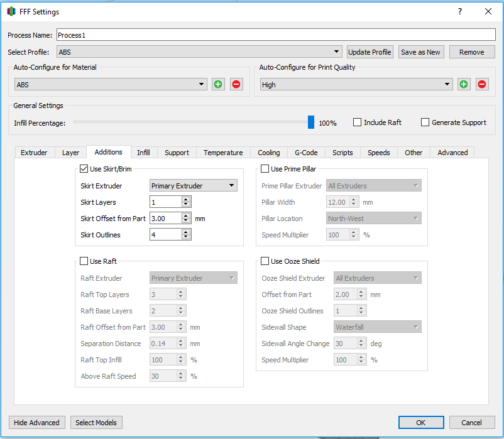
Task: Click Update Profile button
Action: click(x=370, y=51)
